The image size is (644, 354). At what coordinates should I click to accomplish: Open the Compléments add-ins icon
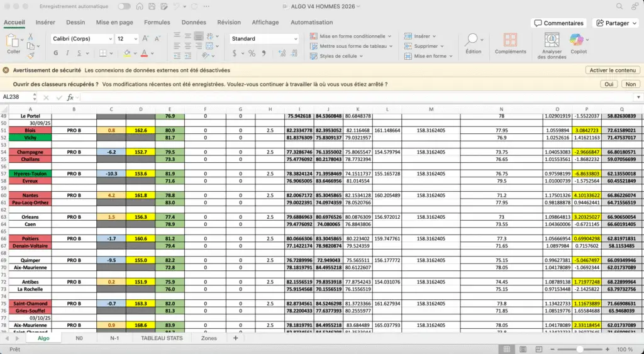(510, 40)
